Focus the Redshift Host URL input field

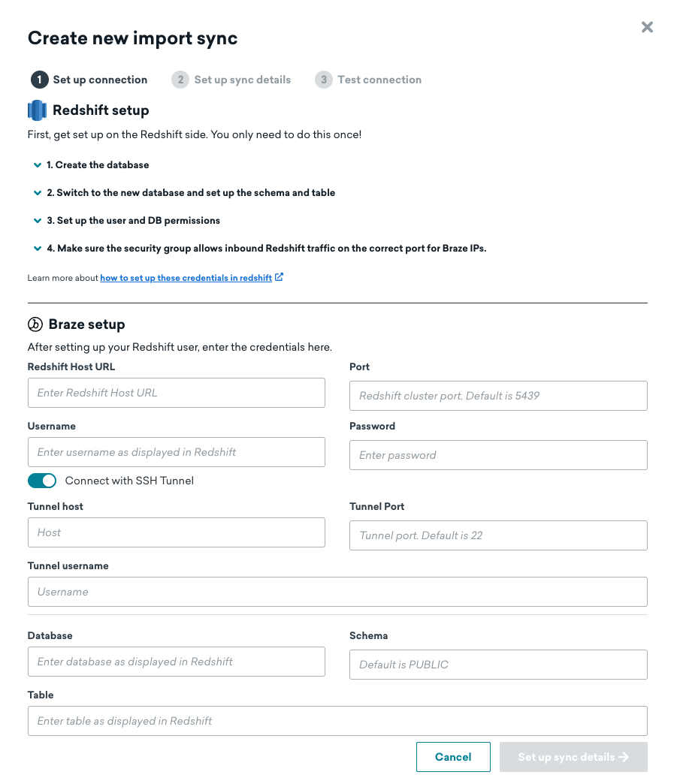[176, 392]
